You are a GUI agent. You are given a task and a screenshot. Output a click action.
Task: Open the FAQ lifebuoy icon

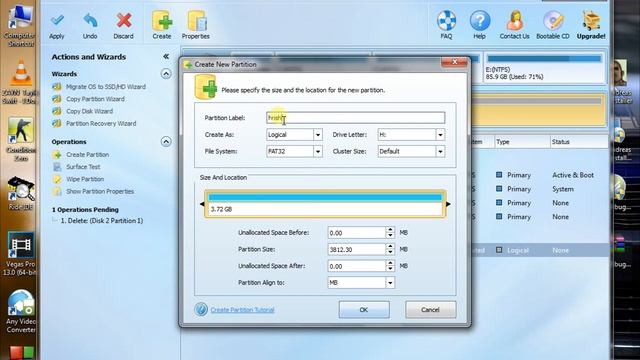(x=446, y=20)
